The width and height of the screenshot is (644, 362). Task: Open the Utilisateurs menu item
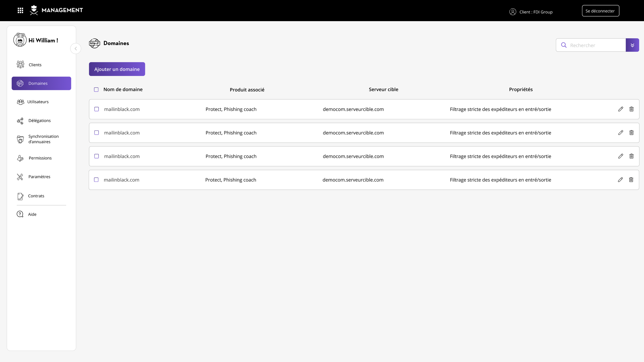38,102
